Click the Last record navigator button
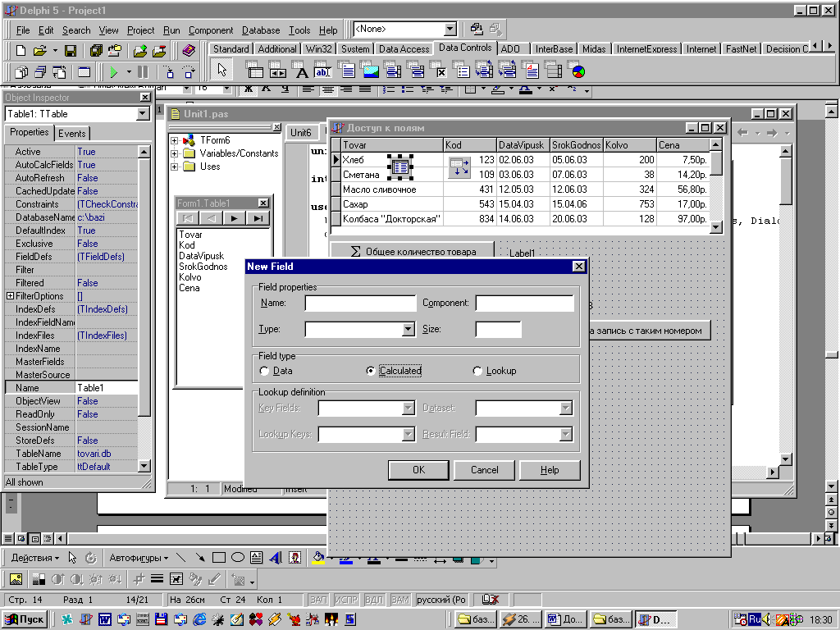Screen dimensions: 840x630 pyautogui.click(x=258, y=218)
